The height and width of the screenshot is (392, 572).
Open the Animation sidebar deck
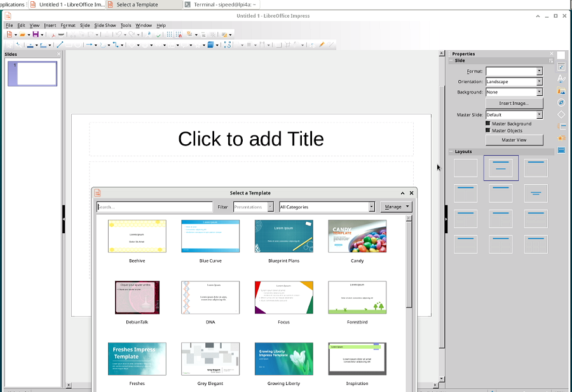pos(561,139)
